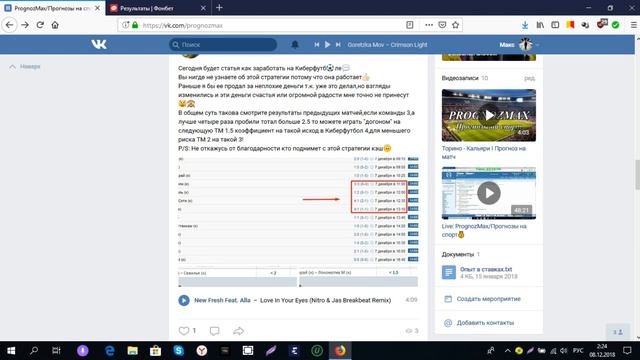Reload the current page
This screenshot has height=360, width=640.
click(40, 25)
